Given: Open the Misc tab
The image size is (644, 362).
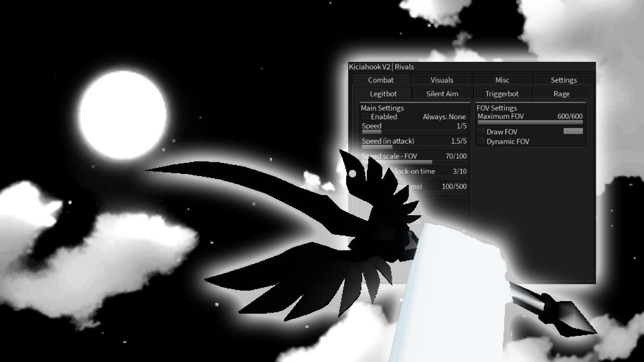Looking at the screenshot, I should [x=502, y=80].
